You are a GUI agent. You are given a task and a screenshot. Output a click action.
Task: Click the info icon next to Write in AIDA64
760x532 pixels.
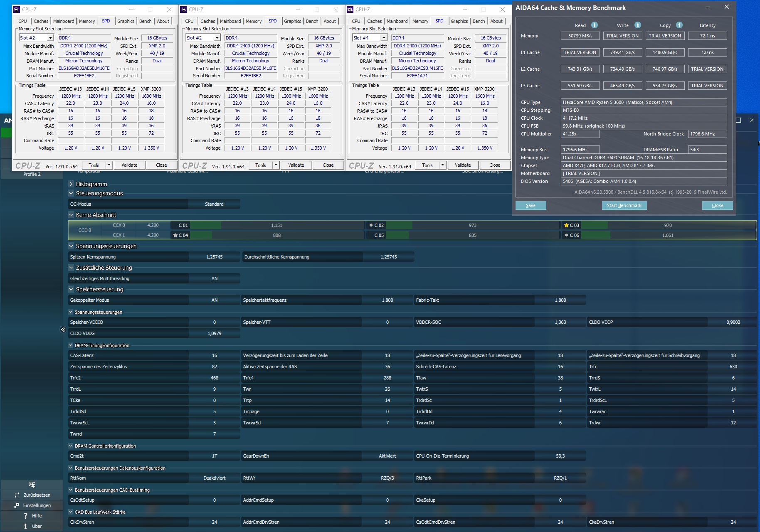(x=638, y=25)
